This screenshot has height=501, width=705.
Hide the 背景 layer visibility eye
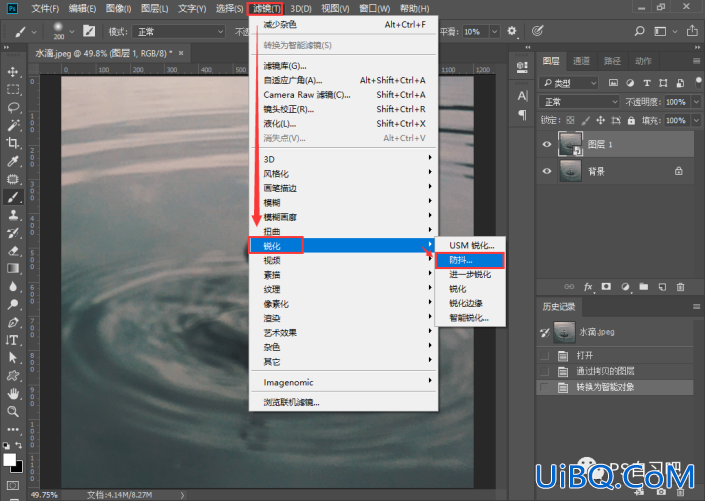547,171
